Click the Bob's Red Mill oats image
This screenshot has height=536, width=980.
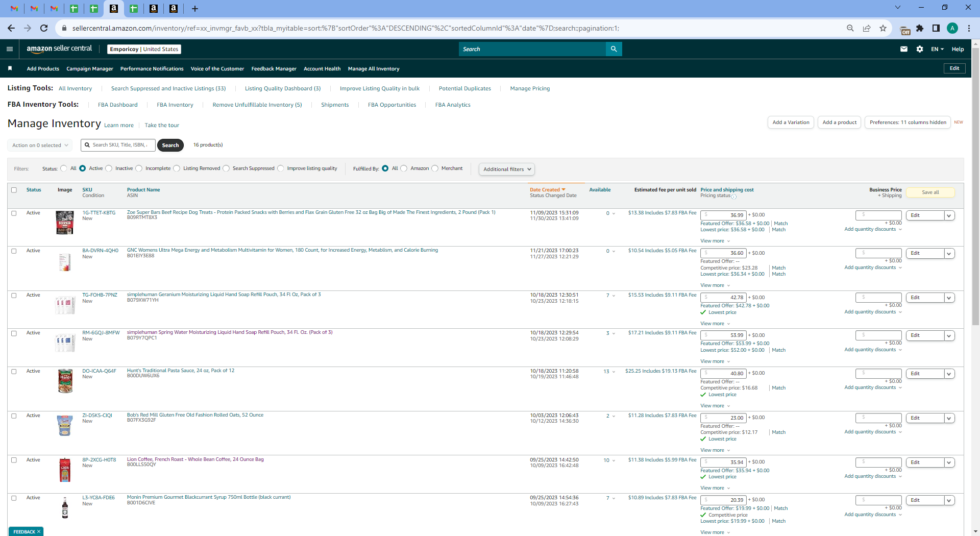pos(64,425)
